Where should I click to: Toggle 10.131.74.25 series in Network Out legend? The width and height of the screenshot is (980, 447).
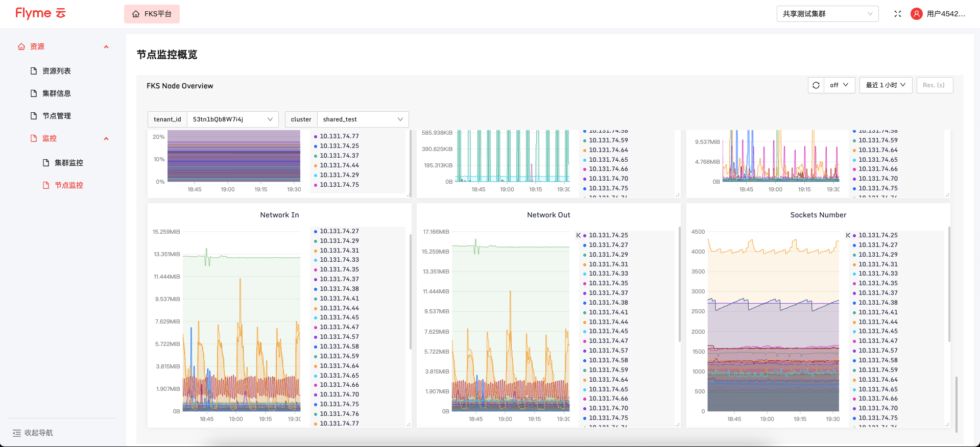click(x=608, y=235)
